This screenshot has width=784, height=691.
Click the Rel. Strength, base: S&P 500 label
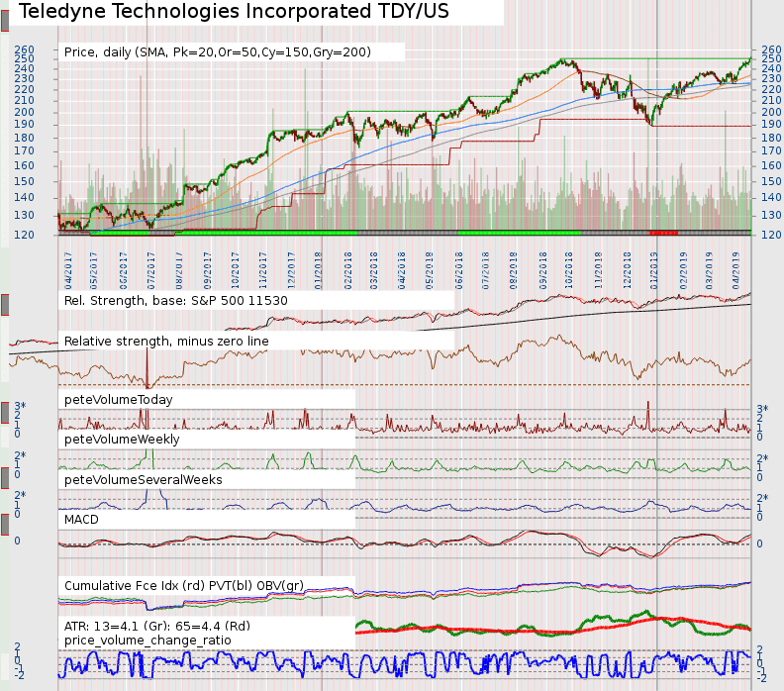tap(176, 301)
